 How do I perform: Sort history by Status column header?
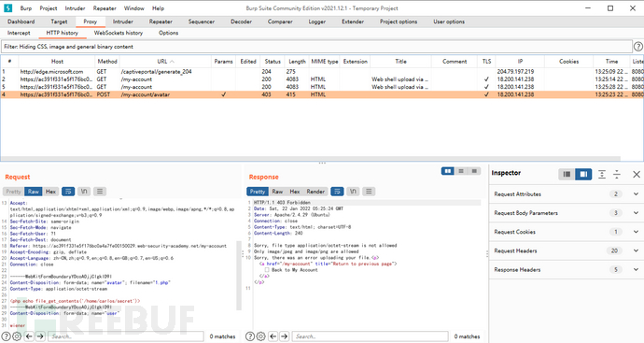point(273,62)
